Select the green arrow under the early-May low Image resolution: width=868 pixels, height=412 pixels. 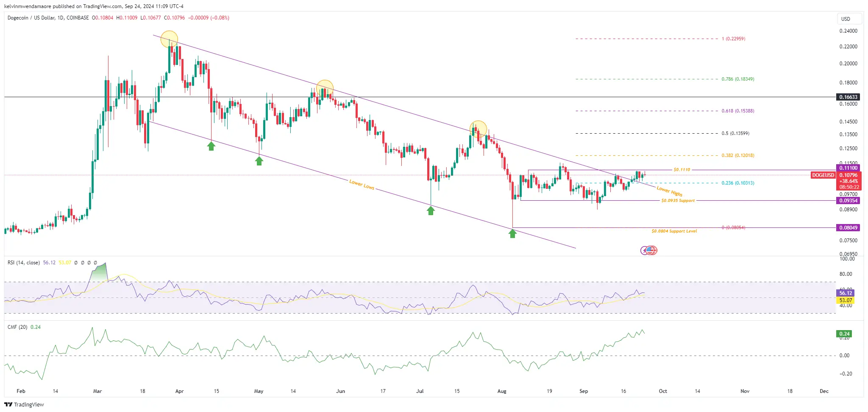[x=259, y=160]
